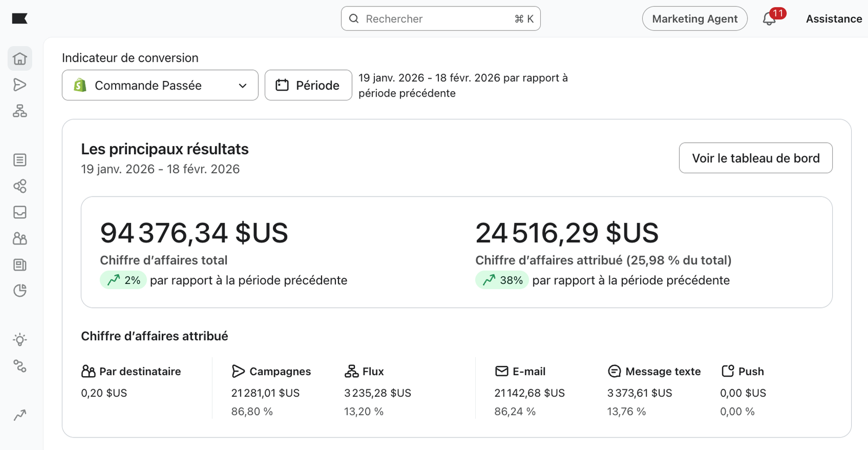
Task: Open the inbox tray icon in sidebar
Action: (20, 212)
